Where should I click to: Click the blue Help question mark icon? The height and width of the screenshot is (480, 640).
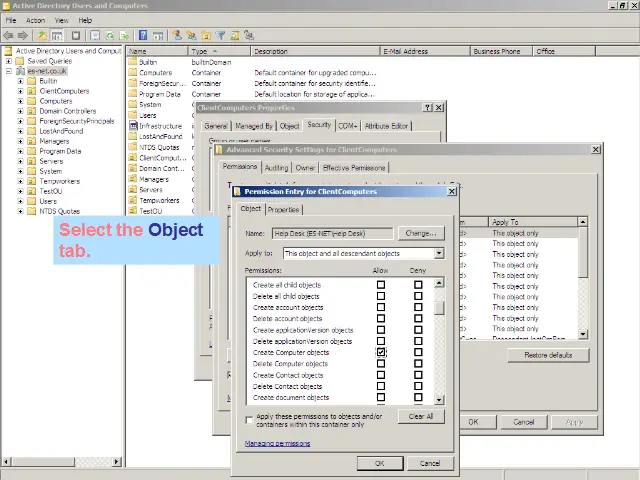click(143, 35)
